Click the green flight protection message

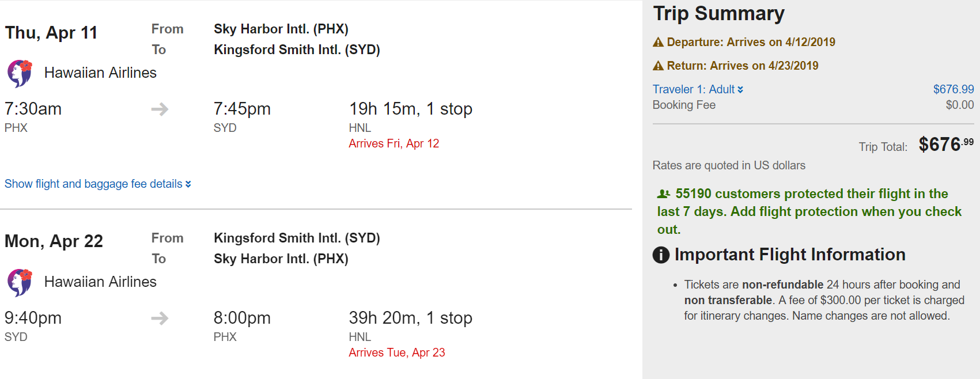pos(809,211)
